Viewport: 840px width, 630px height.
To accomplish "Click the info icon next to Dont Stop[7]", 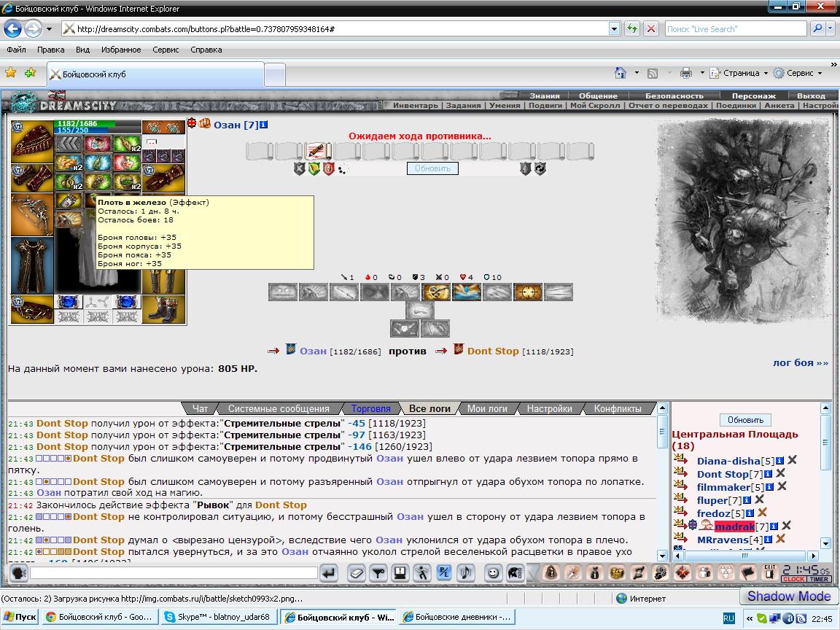I will coord(769,473).
